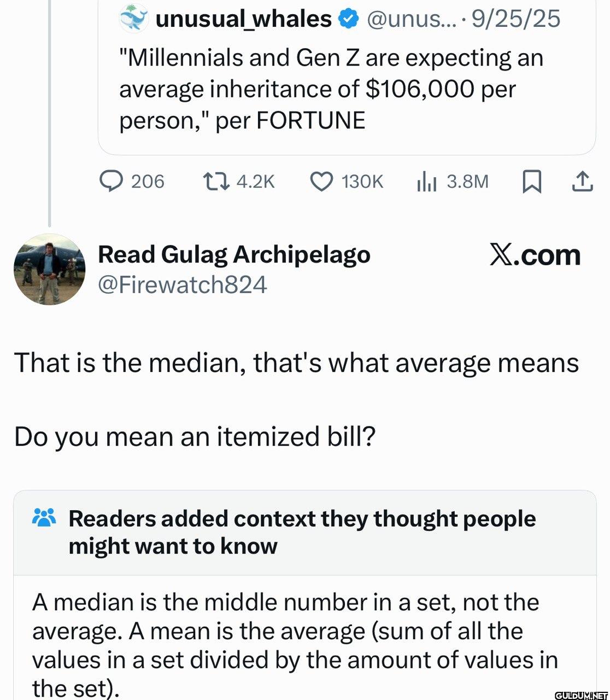Click the @Firewatch824 handle
This screenshot has width=610, height=700.
click(x=183, y=284)
